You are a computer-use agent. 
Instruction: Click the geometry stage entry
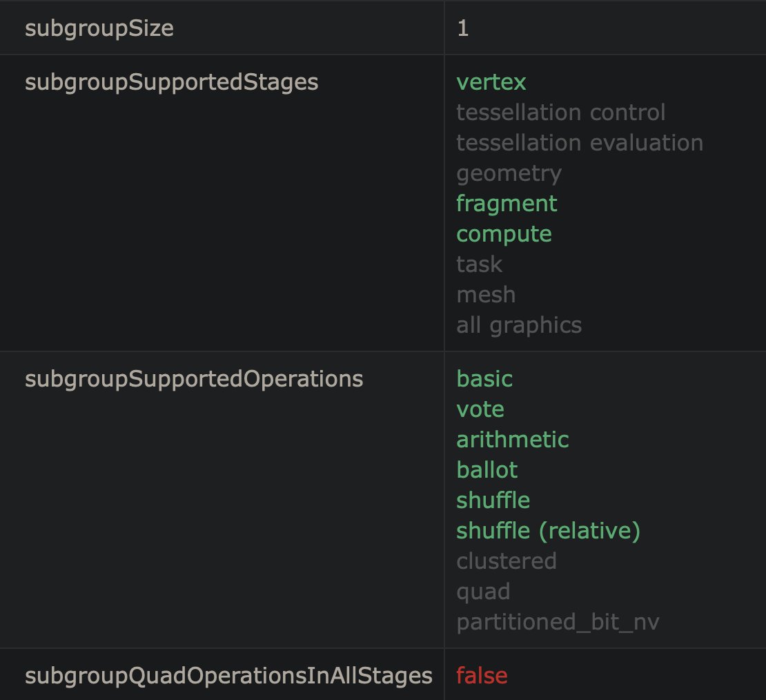click(x=509, y=174)
